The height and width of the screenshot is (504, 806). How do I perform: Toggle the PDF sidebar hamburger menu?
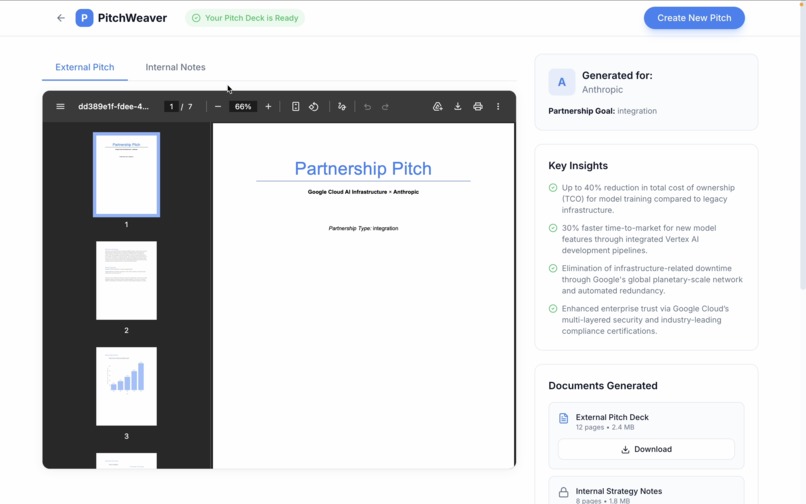click(x=60, y=106)
